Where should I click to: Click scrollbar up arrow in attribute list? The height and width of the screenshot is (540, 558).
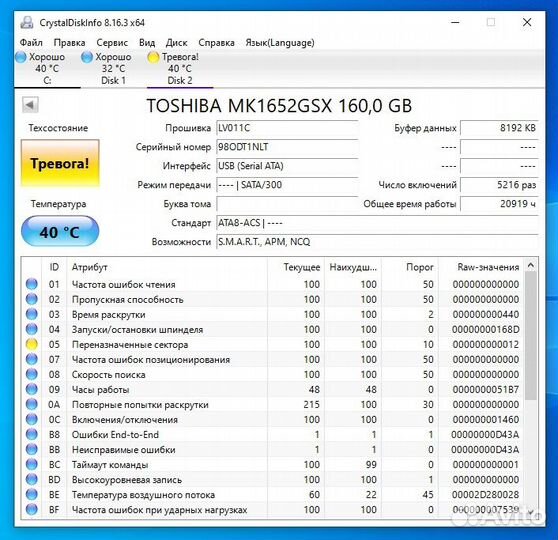pyautogui.click(x=531, y=266)
